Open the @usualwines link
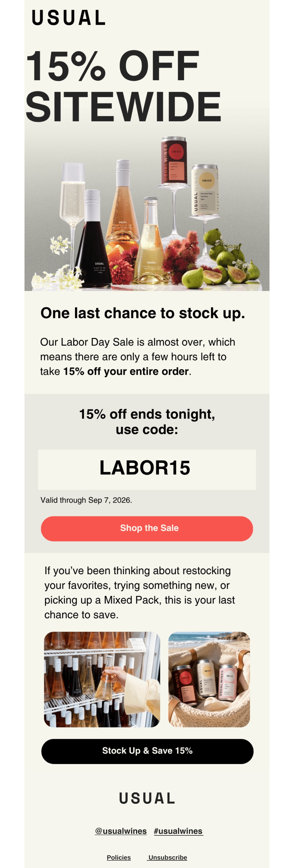 coord(121,831)
